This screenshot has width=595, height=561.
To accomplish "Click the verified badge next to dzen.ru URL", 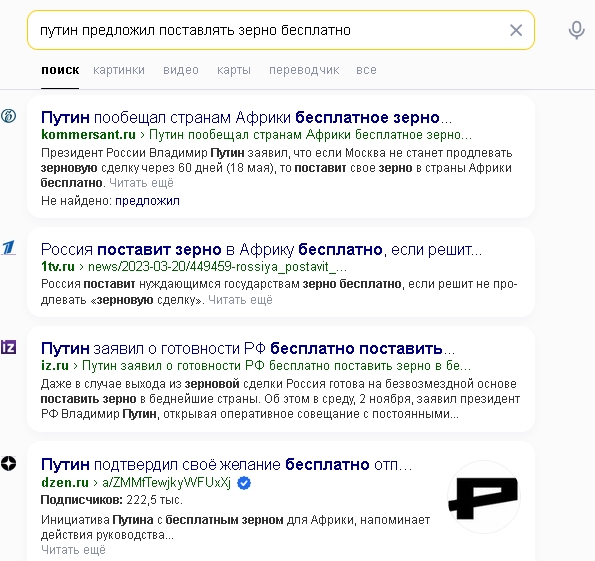I will [x=244, y=483].
